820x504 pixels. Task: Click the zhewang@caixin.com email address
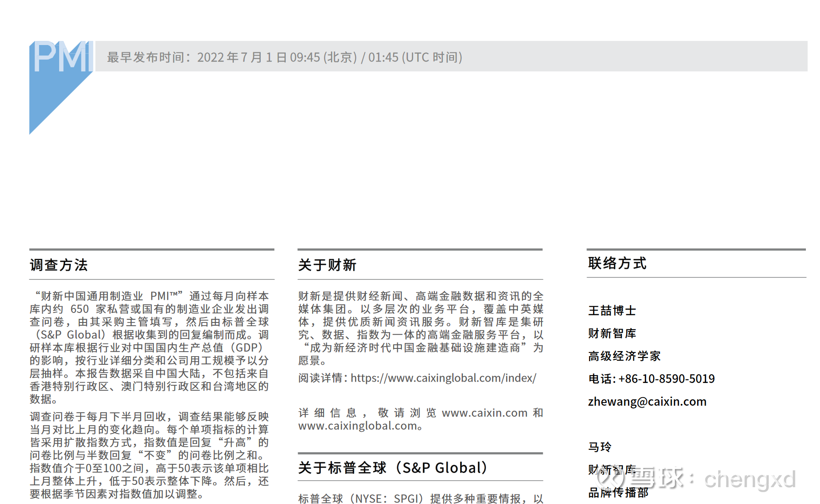(648, 402)
